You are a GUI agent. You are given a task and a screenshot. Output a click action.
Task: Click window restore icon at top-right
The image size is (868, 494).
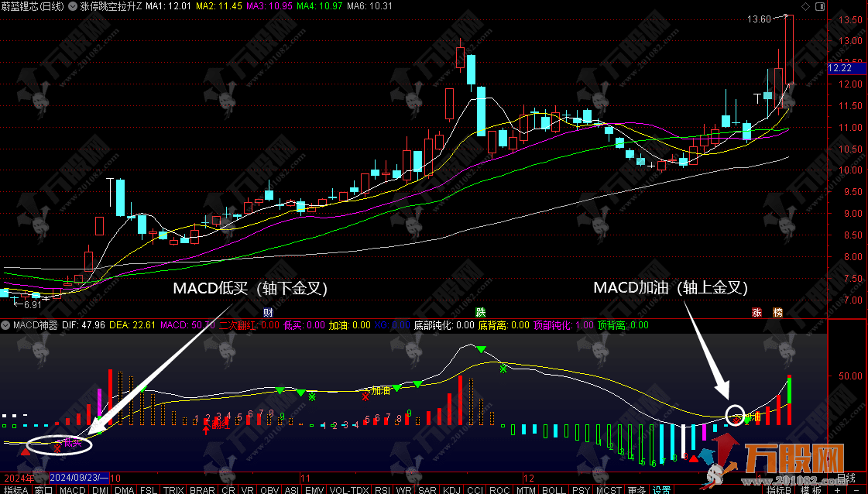820,7
